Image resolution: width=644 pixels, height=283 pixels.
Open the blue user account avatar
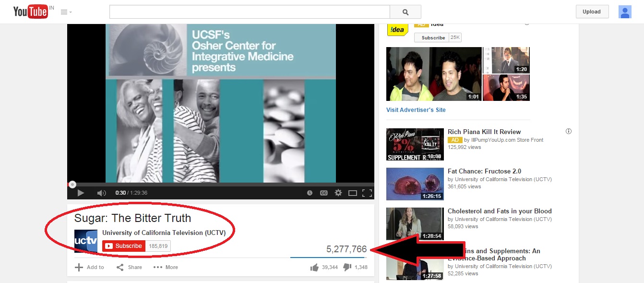[625, 12]
